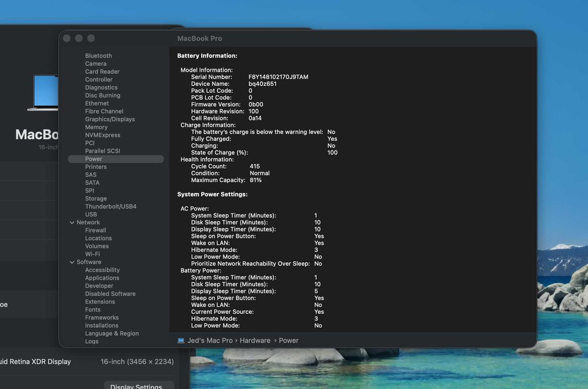Click the System Power Settings heading
Screen dimensions: 588x389
pos(212,195)
